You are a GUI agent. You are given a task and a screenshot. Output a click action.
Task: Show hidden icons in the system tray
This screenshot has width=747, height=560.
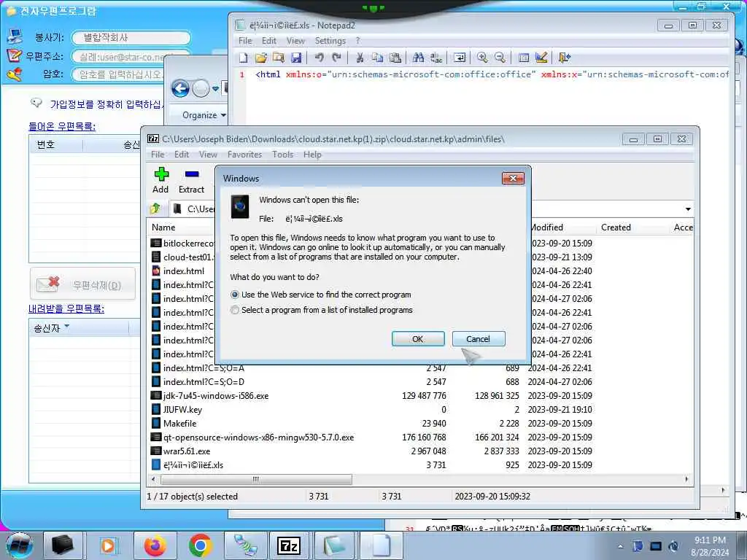pos(621,546)
